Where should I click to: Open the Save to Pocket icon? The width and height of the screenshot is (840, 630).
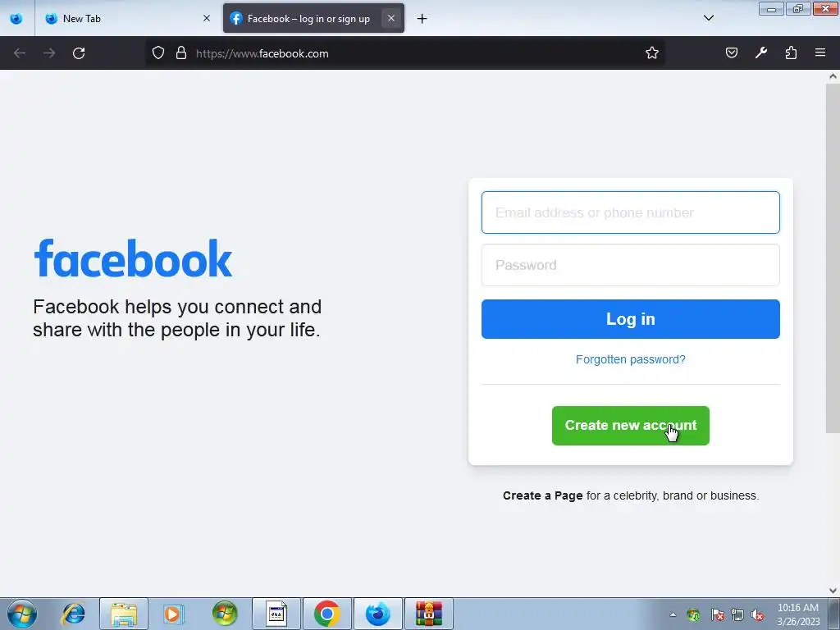(x=731, y=52)
